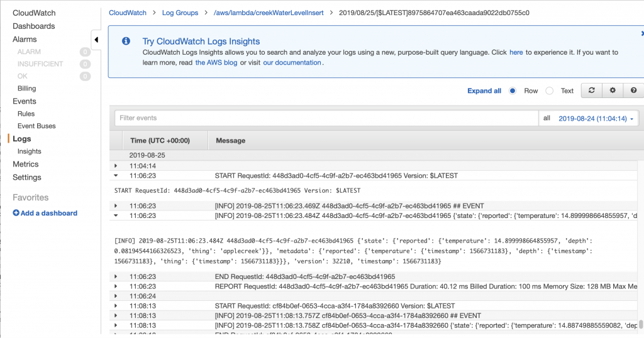644x338 pixels.
Task: Expand the 11:06:23 END RequestId row
Action: [116, 276]
